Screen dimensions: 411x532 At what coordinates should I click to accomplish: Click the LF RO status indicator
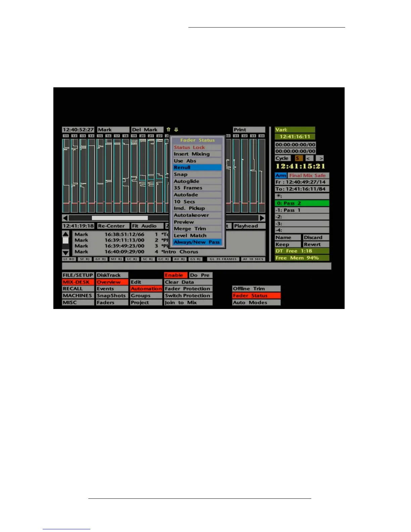pos(69,259)
